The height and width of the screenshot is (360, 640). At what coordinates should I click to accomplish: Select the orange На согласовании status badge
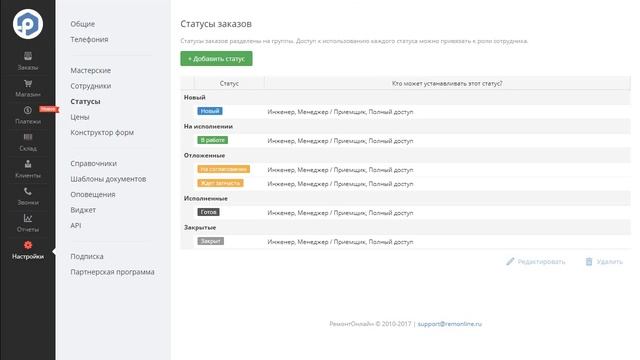(223, 169)
